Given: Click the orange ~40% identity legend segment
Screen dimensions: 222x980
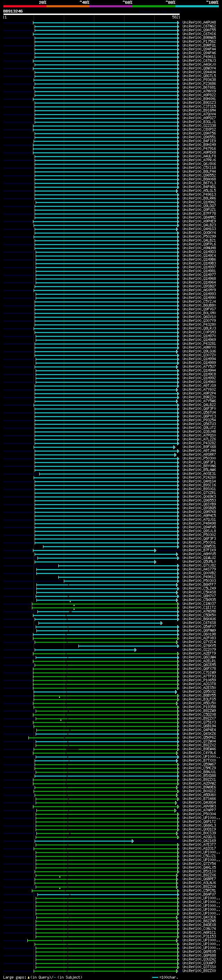Looking at the screenshot, I should pyautogui.click(x=68, y=6).
